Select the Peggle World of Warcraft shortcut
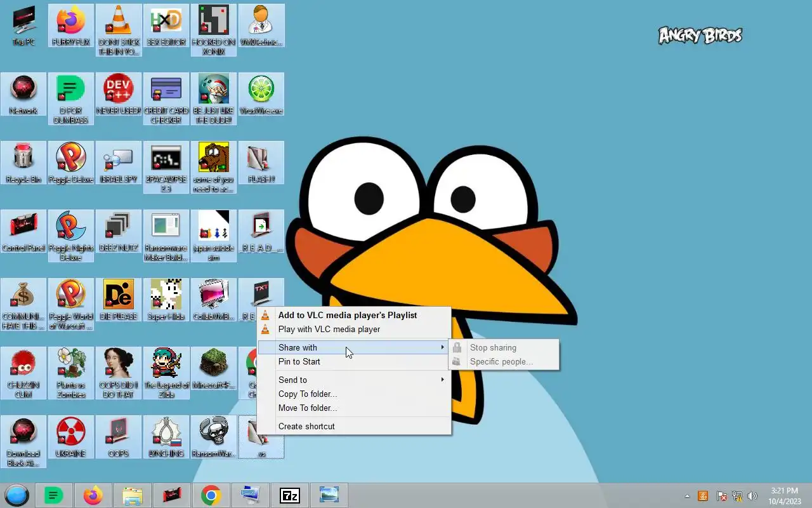The image size is (812, 508). click(71, 304)
